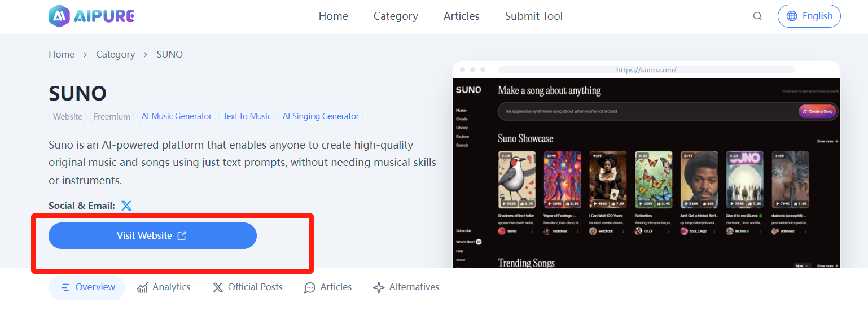The width and height of the screenshot is (868, 310).
Task: Click Home in the breadcrumb
Action: pyautogui.click(x=62, y=54)
